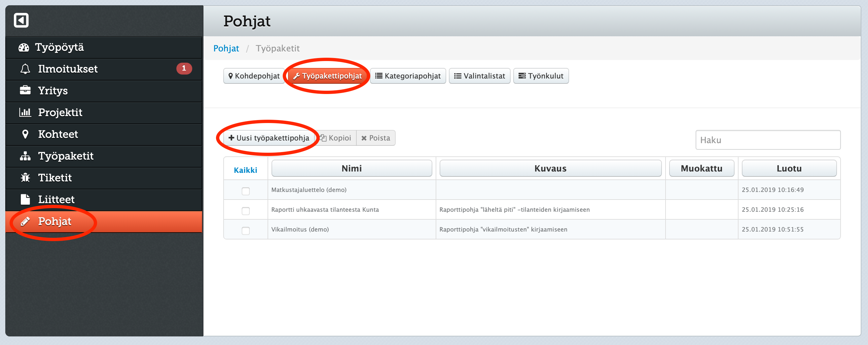Check the Matkustajaluettelo (demo) row checkbox
Screen dimensions: 868x345
tap(246, 191)
